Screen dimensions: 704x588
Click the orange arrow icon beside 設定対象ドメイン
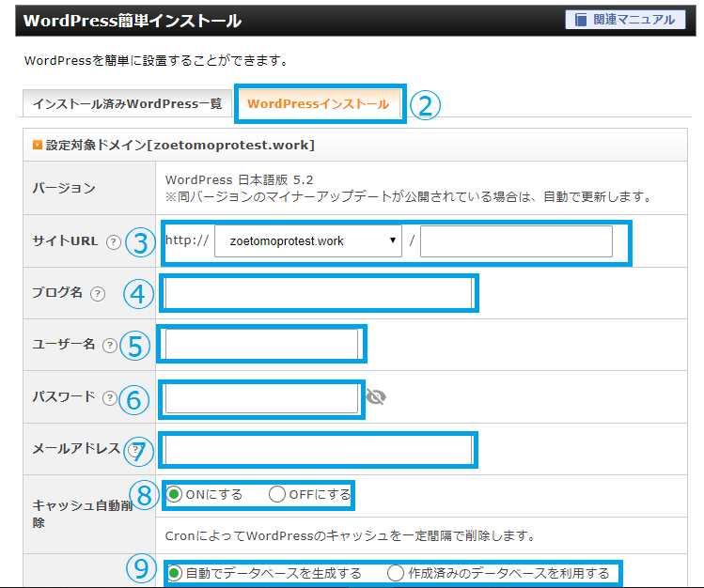(x=38, y=145)
